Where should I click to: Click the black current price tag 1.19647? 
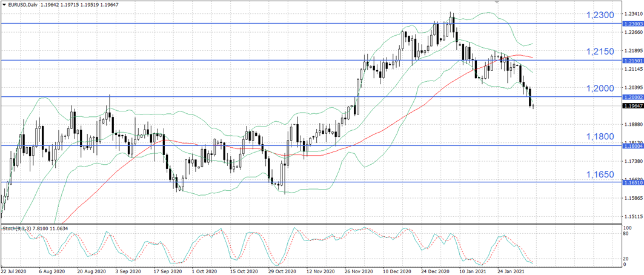coord(632,106)
